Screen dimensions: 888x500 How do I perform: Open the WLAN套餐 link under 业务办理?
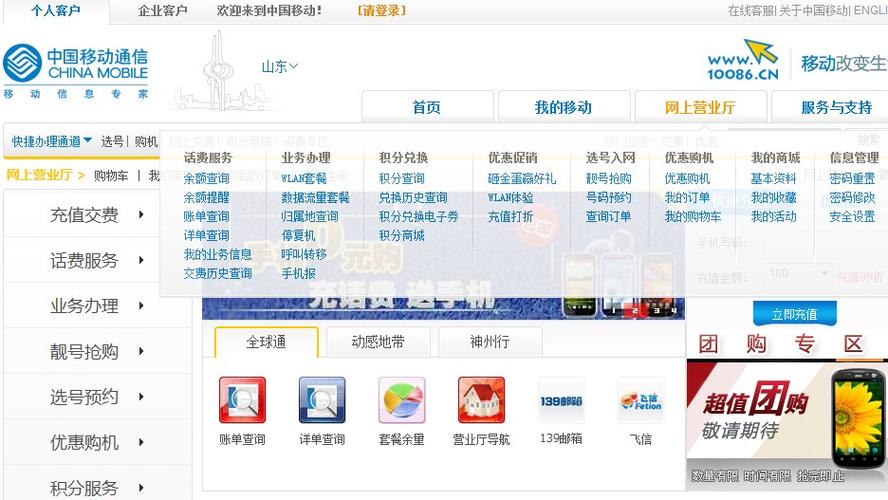[304, 179]
